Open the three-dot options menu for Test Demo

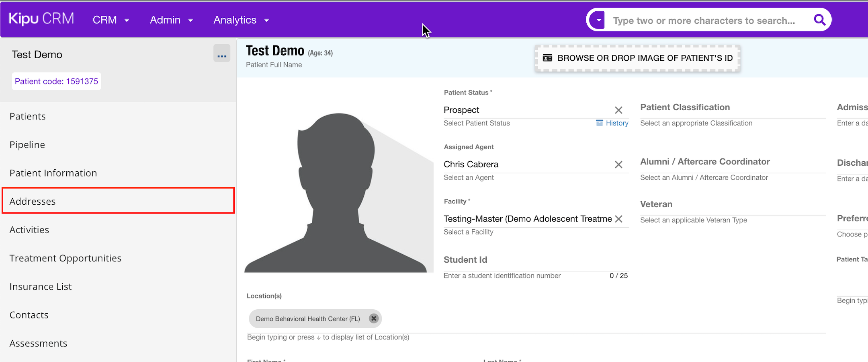222,53
